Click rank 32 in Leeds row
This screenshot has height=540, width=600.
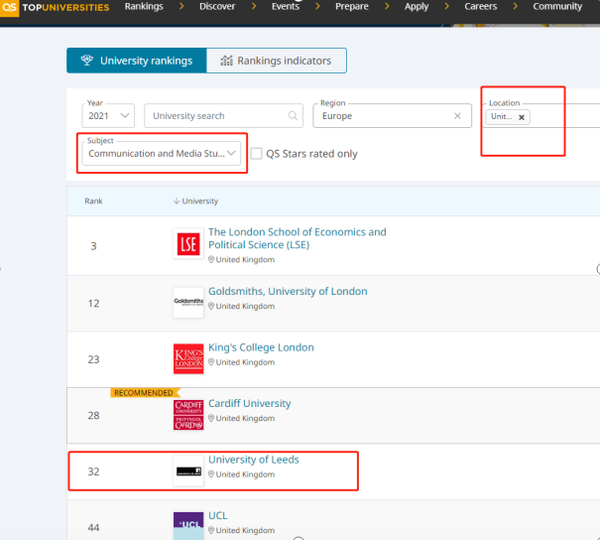[x=93, y=471]
